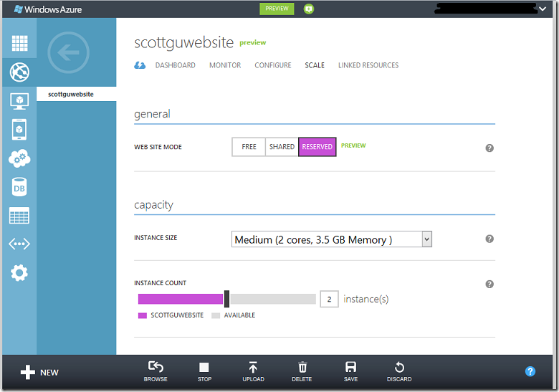Click the Windows Azure logo
This screenshot has height=392, width=559.
[x=48, y=9]
